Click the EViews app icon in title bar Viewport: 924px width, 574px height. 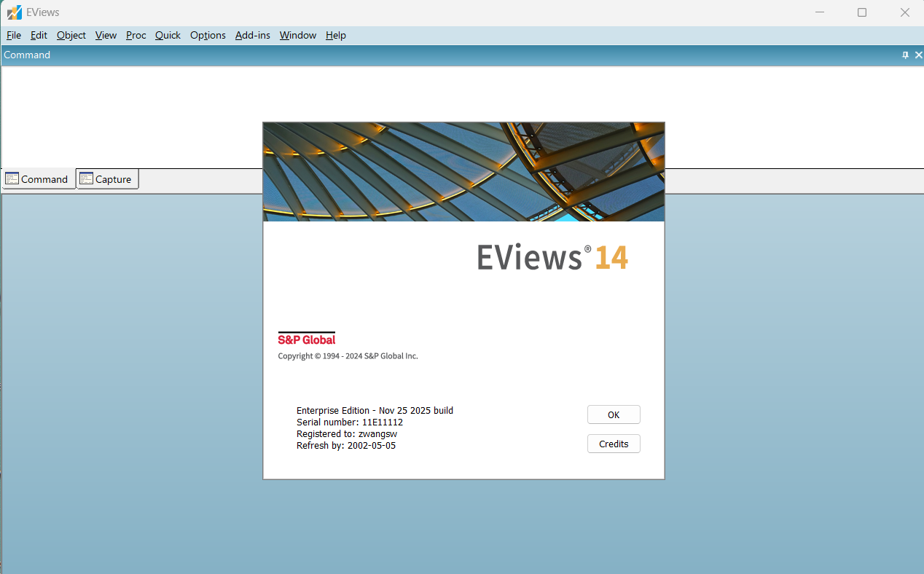coord(14,12)
